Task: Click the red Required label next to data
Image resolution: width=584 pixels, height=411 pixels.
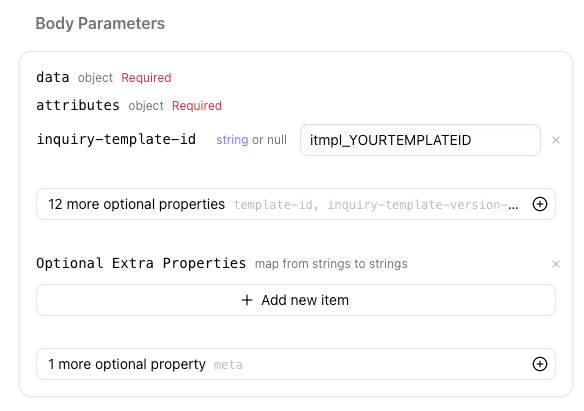Action: point(146,78)
